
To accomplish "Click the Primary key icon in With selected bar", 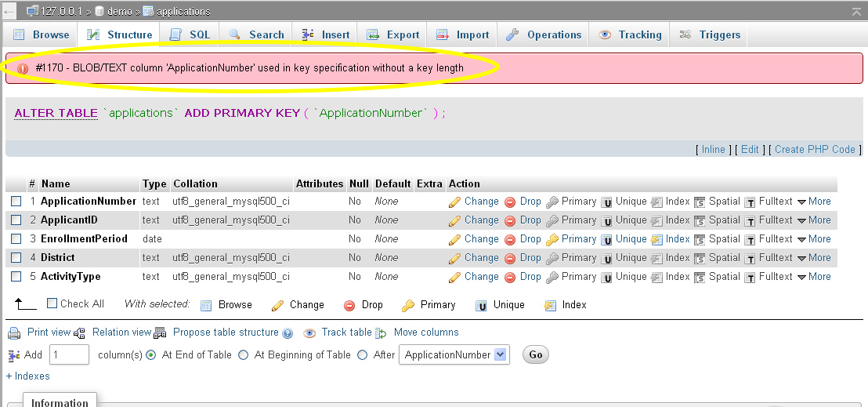I will 408,306.
